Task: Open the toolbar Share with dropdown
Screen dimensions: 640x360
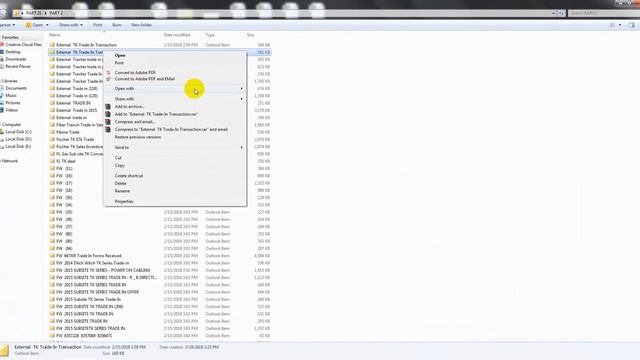Action: coord(70,25)
